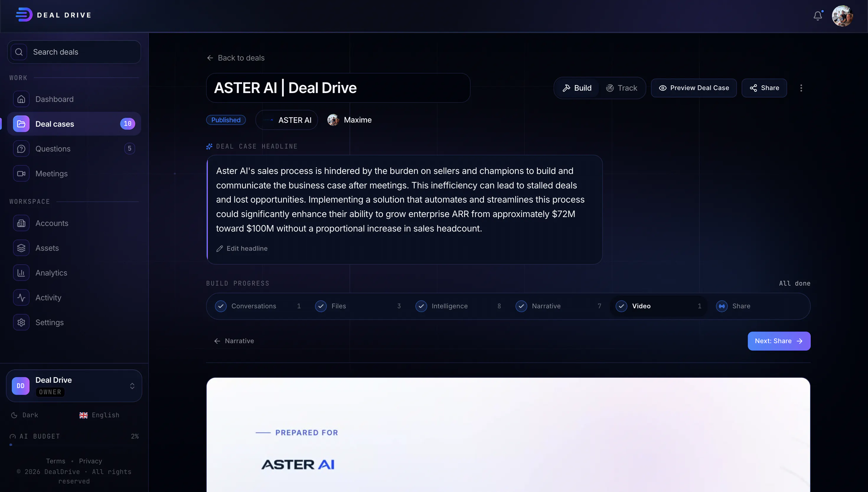Click the Share button beside Preview
Viewport: 868px width, 492px height.
coord(764,88)
